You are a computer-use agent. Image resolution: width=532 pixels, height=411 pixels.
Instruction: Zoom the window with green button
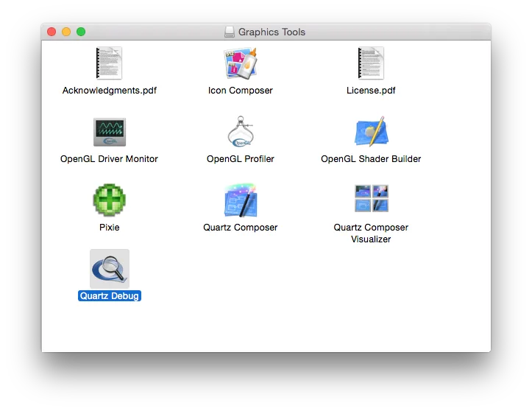coord(81,32)
